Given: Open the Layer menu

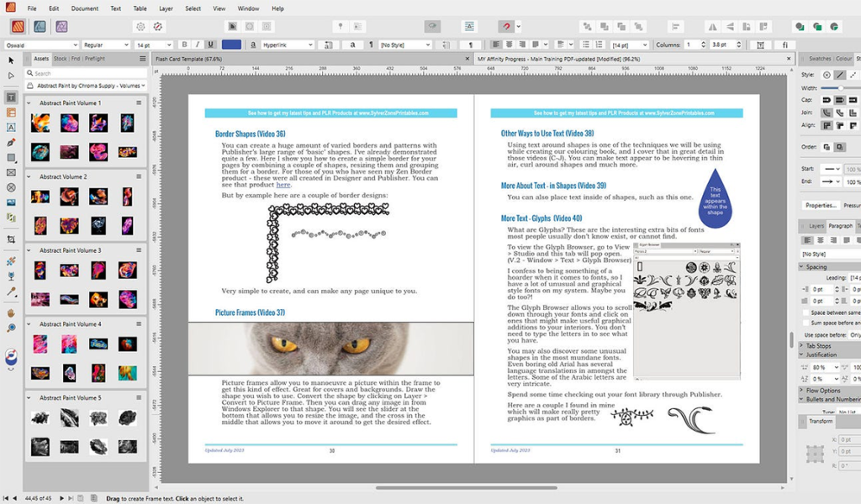Looking at the screenshot, I should coord(166,8).
